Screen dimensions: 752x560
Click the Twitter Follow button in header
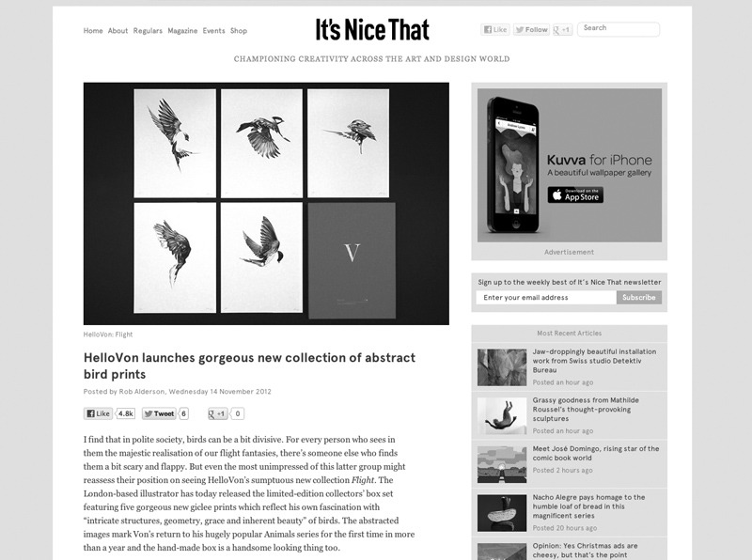point(531,30)
